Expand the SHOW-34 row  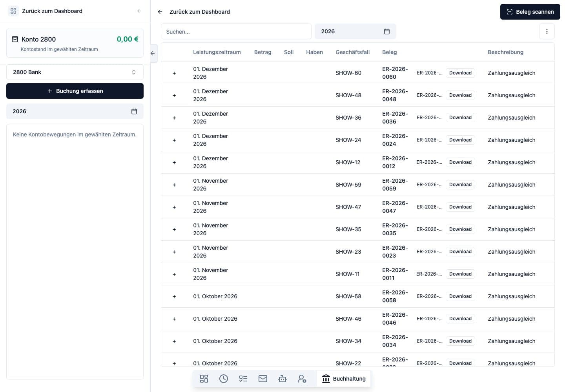click(x=174, y=341)
